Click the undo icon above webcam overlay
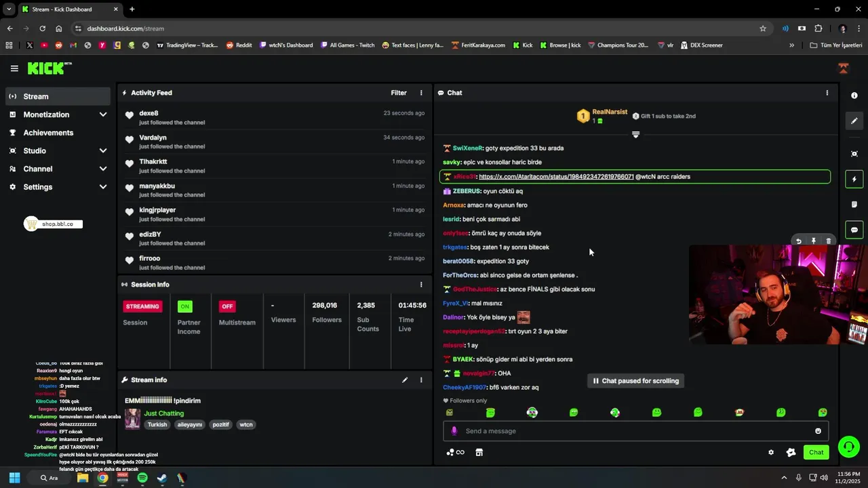Image resolution: width=868 pixels, height=488 pixels. 798,241
